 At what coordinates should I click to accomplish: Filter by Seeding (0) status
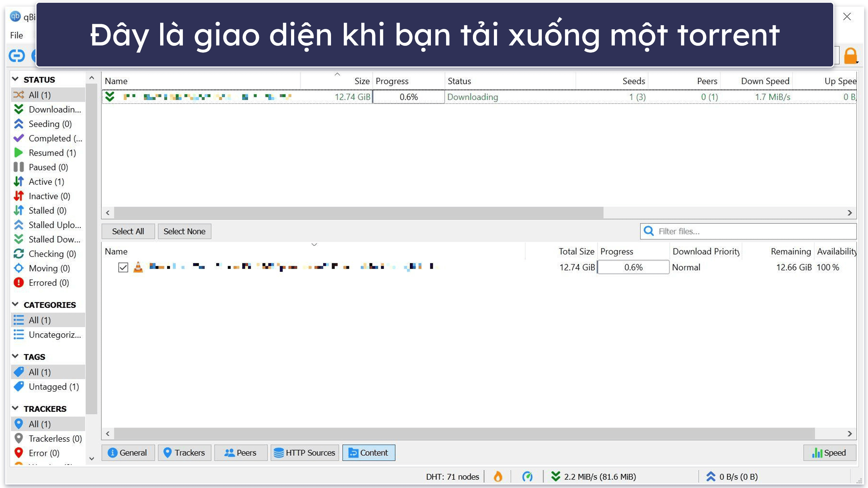tap(48, 124)
